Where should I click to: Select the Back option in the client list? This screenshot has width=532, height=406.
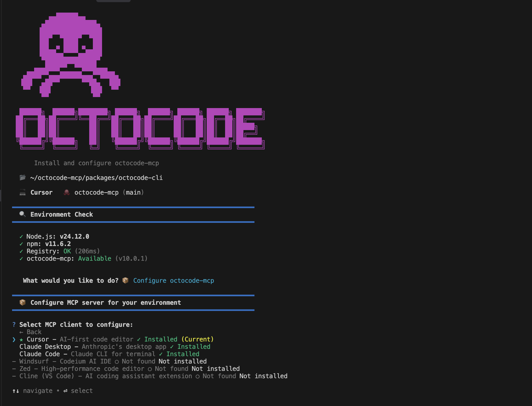pos(30,332)
